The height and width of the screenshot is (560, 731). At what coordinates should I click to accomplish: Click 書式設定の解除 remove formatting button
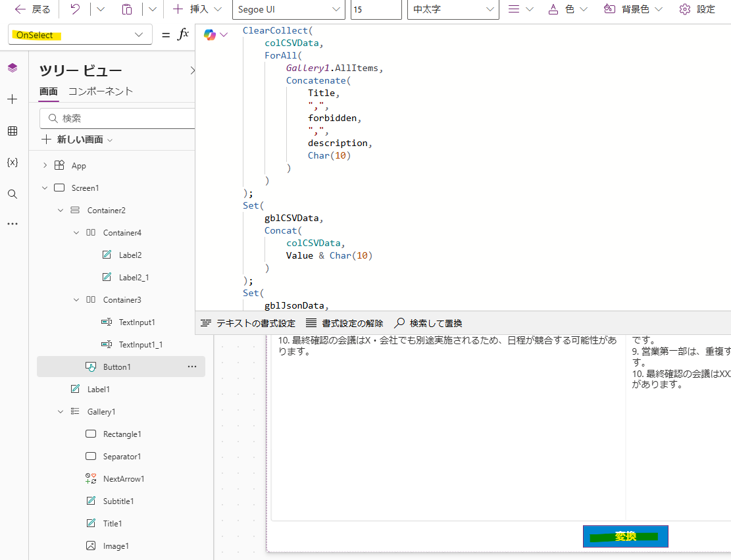click(345, 323)
